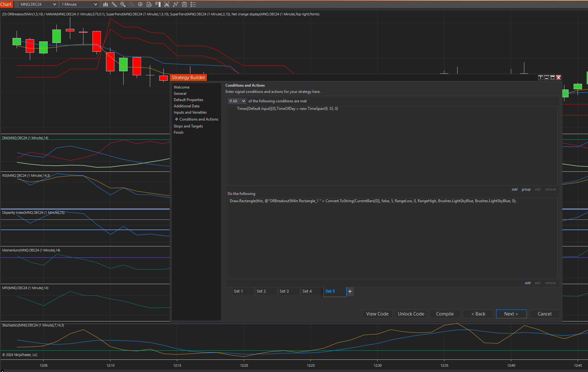This screenshot has height=372, width=588.
Task: Click the 12:10 time axis label
Action: 110,365
